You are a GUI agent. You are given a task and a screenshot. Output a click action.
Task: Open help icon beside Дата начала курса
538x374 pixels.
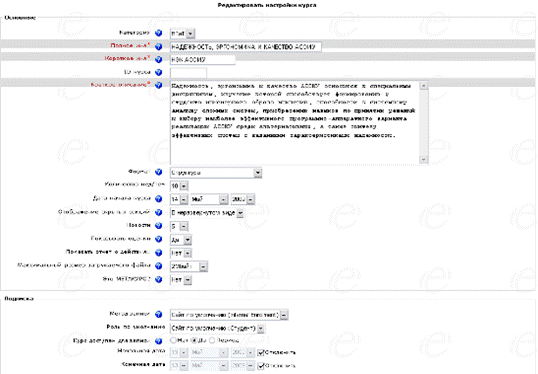[x=159, y=199]
